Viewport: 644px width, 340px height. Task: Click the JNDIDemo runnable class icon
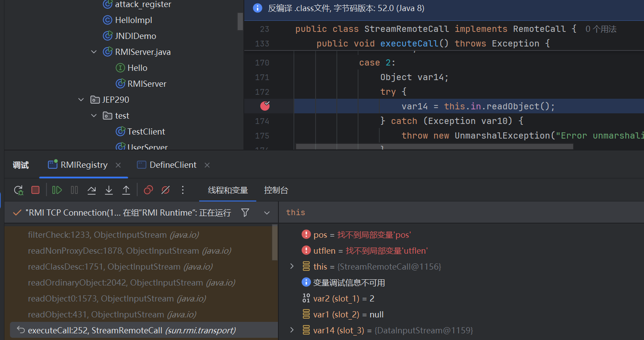click(x=107, y=36)
